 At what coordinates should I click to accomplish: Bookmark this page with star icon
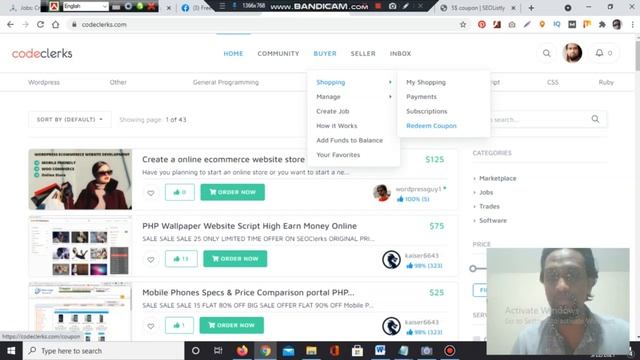coord(463,24)
